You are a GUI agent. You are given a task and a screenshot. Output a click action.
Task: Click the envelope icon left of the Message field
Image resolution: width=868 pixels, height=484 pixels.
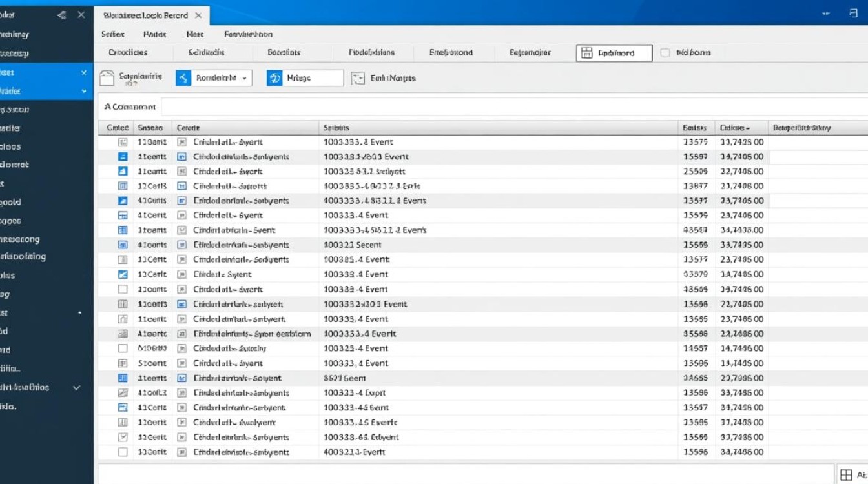[x=274, y=77]
